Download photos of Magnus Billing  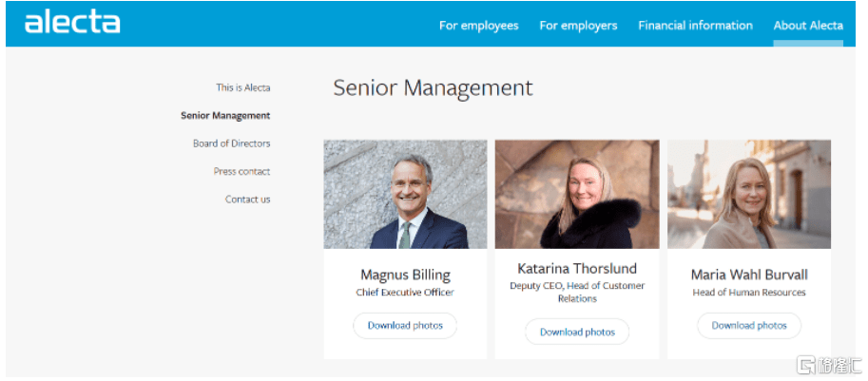tap(405, 326)
